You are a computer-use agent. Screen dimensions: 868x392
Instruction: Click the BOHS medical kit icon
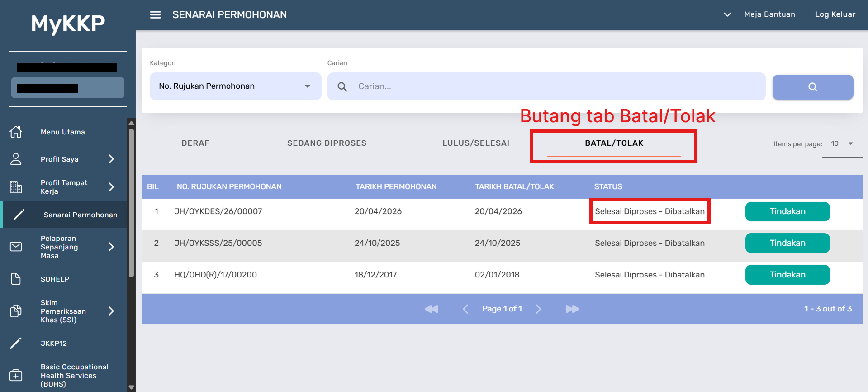pos(16,375)
